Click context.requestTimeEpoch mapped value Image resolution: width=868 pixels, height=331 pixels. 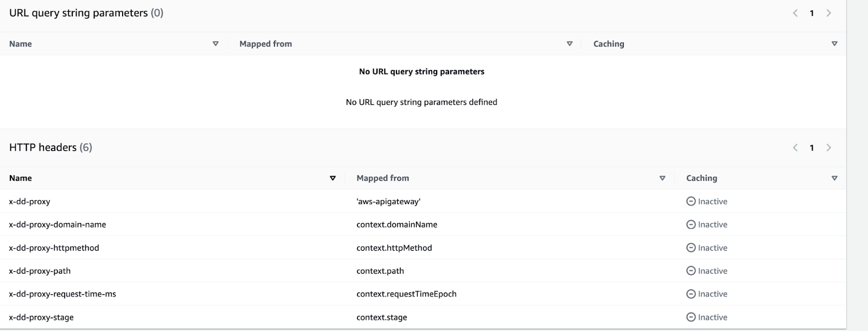pyautogui.click(x=406, y=294)
